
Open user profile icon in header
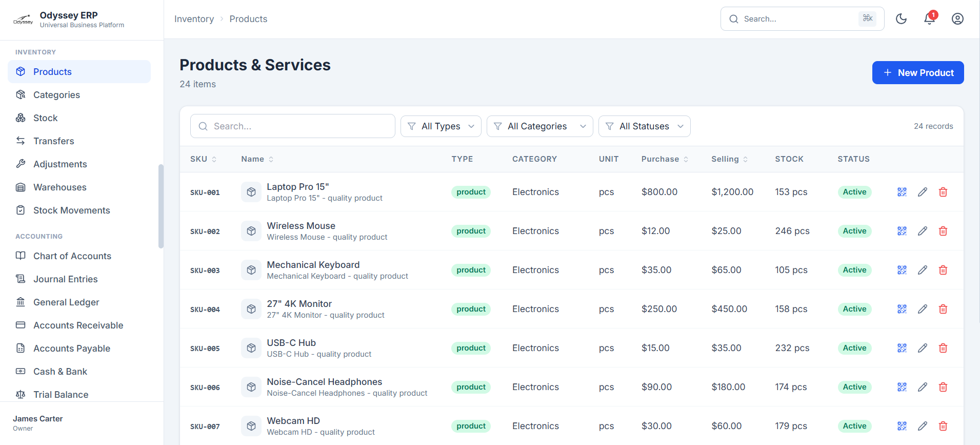click(957, 19)
